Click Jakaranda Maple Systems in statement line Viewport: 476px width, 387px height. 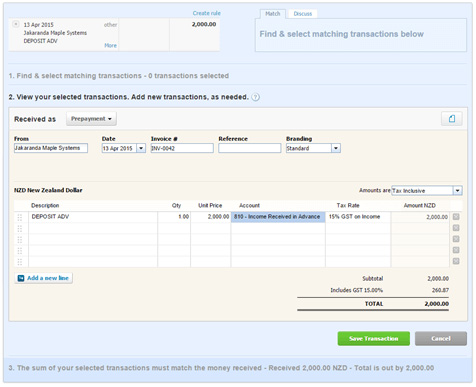55,33
